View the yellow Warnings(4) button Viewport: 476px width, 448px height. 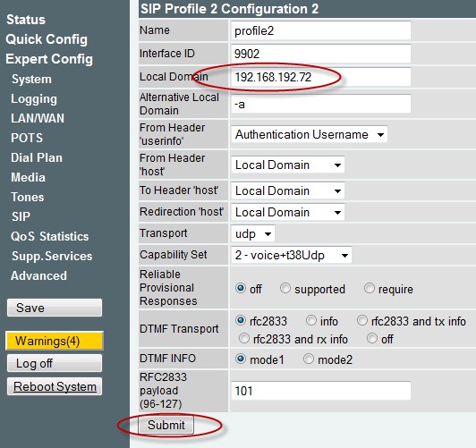(x=55, y=341)
